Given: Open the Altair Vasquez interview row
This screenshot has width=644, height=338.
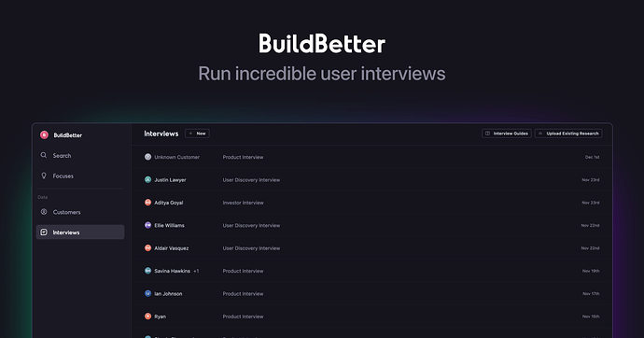Looking at the screenshot, I should coord(371,248).
